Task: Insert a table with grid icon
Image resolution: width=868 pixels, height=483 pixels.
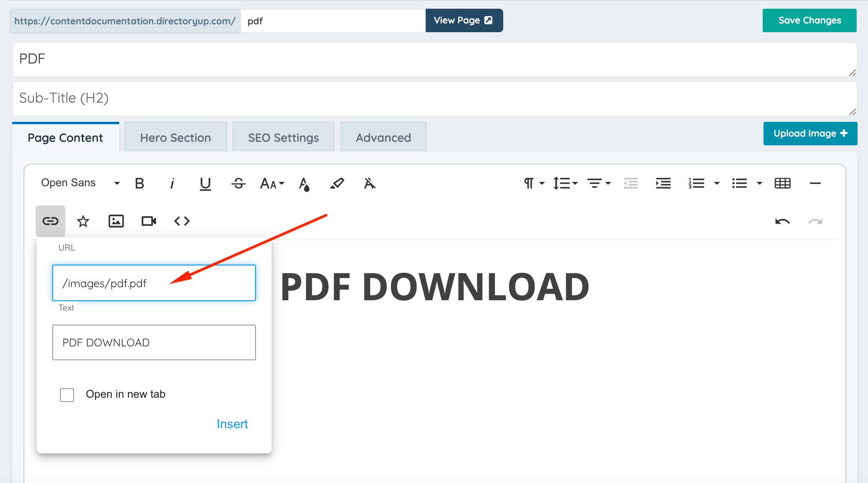Action: tap(782, 184)
